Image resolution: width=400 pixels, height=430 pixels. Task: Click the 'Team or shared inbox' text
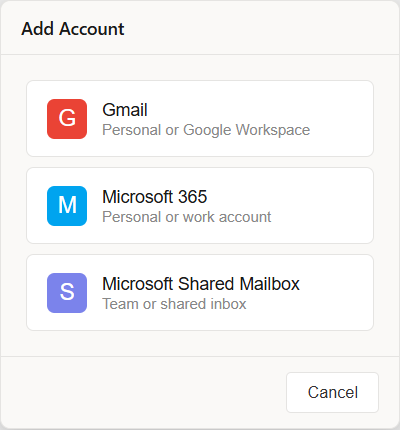click(174, 304)
